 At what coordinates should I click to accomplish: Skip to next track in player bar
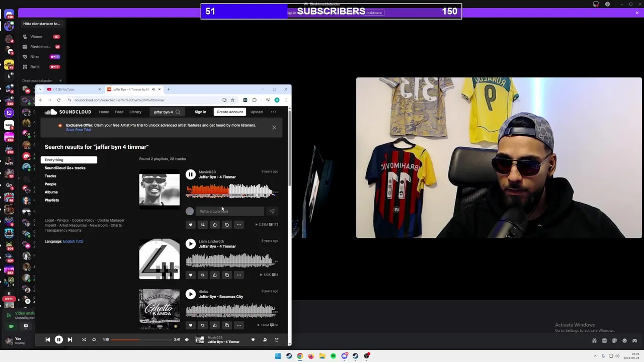coord(69,340)
